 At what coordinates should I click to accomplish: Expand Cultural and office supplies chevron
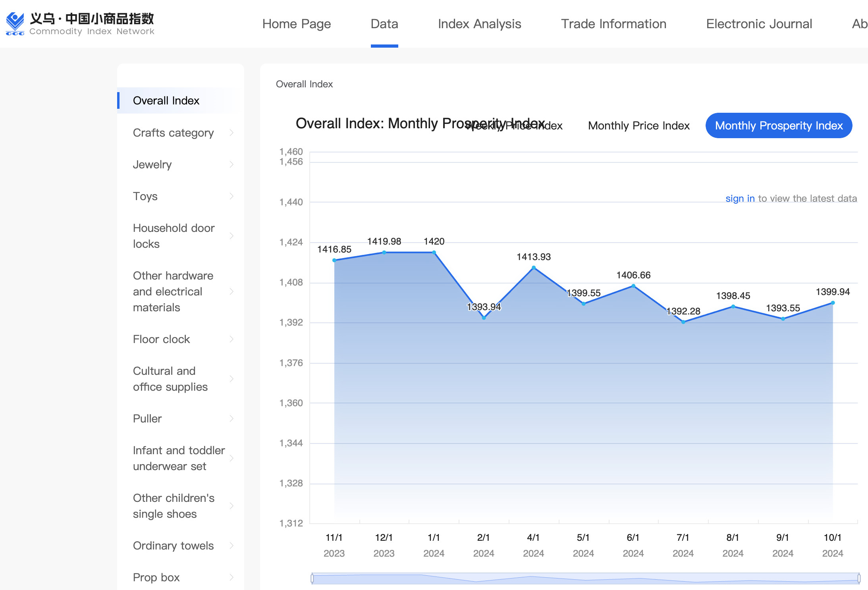click(231, 379)
